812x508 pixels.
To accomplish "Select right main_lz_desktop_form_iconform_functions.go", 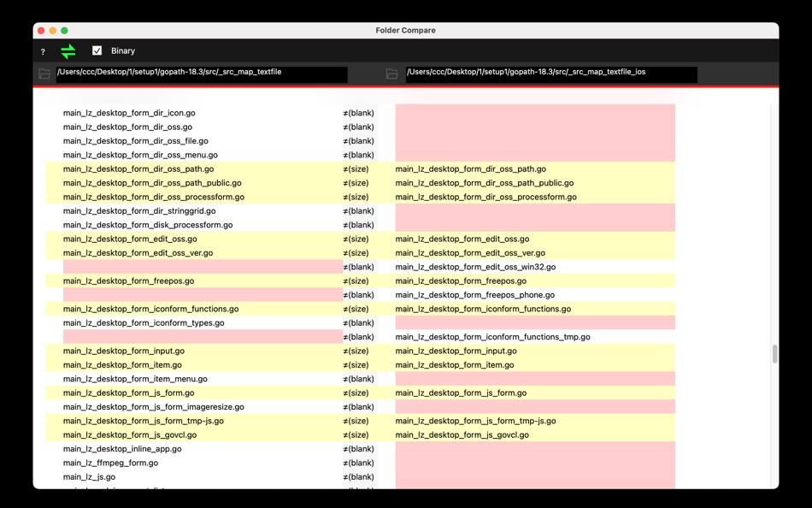I will (483, 309).
